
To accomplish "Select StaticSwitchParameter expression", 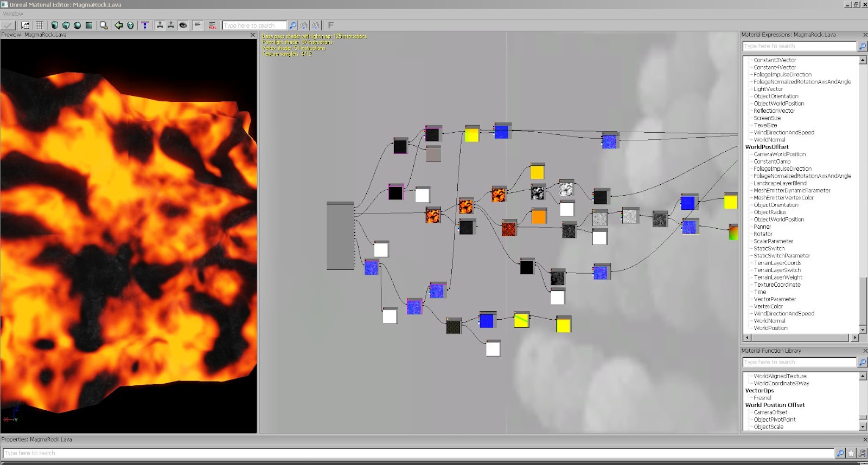I will (x=782, y=255).
